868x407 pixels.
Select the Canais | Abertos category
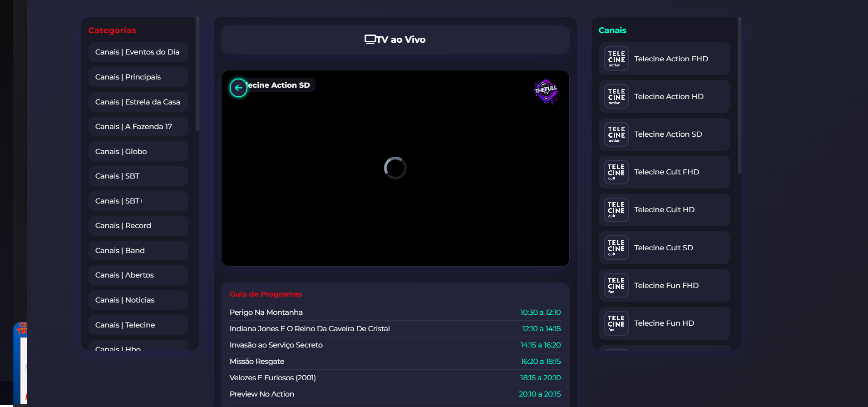(x=138, y=275)
